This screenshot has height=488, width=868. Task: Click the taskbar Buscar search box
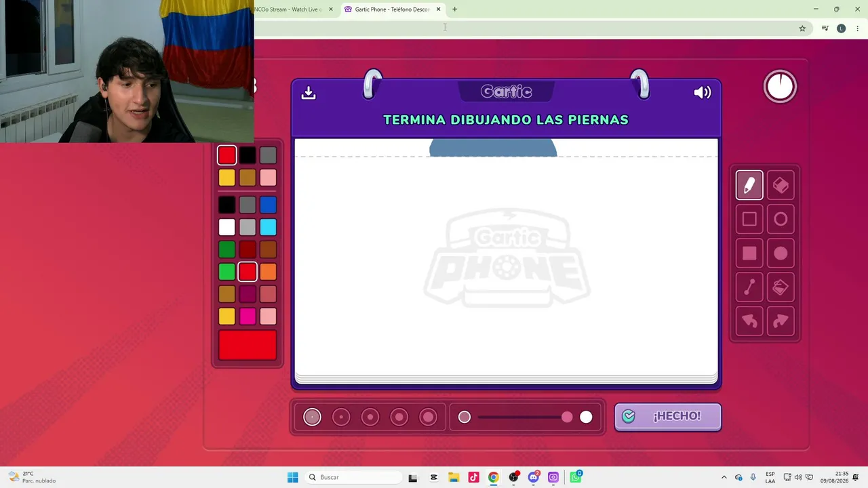352,477
